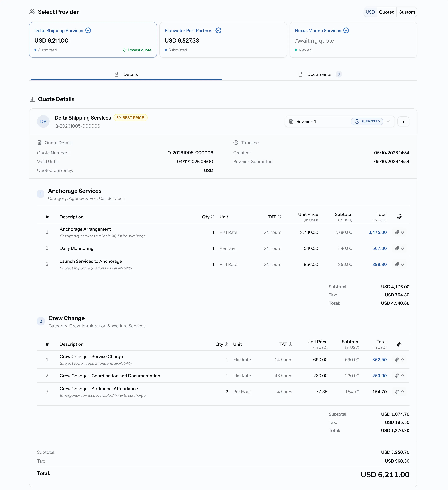Screen dimensions: 448x490
Task: Click the verified badge next to Delta Shipping Services
Action: 88,30
